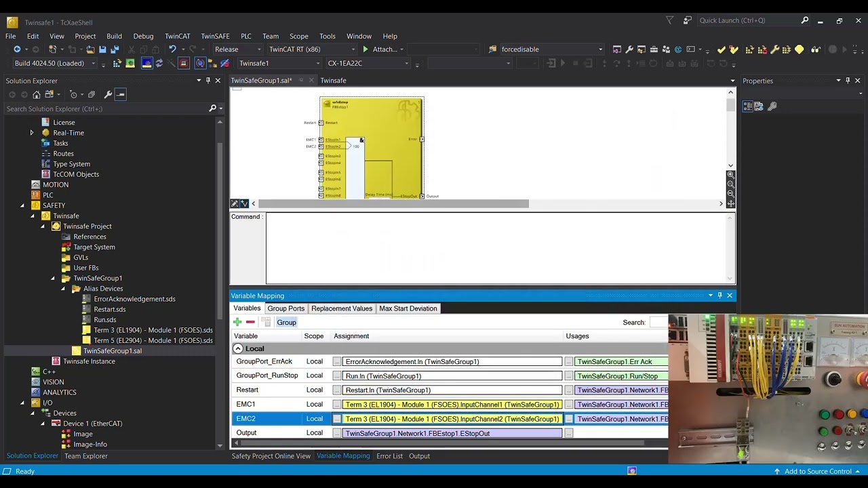The height and width of the screenshot is (488, 868).
Task: Click the Save All toolbar icon
Action: click(115, 49)
